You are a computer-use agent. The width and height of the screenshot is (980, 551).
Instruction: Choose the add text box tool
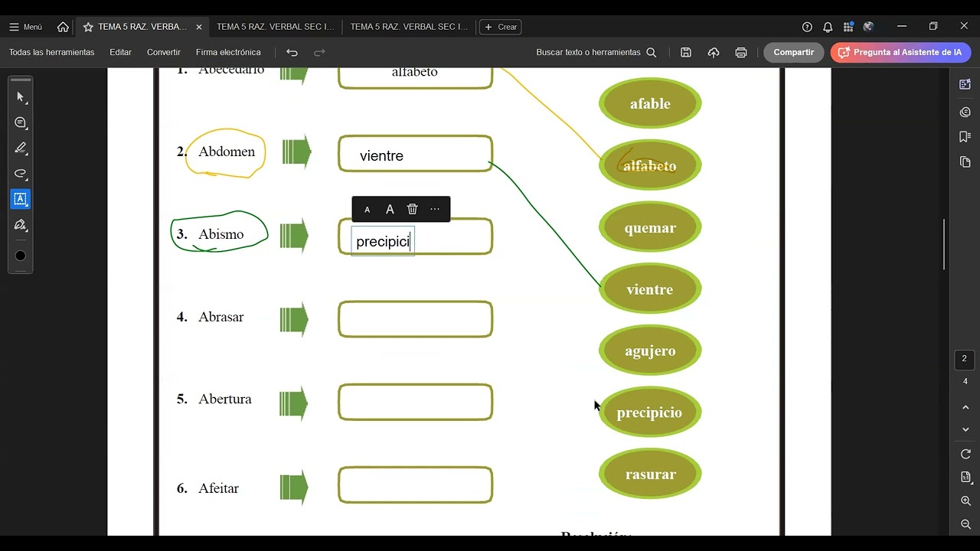tap(21, 199)
